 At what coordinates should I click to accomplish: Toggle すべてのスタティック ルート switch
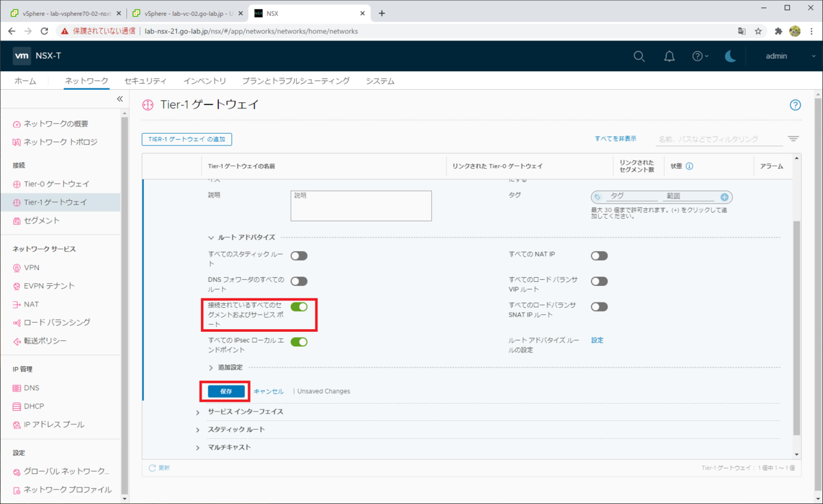click(299, 256)
